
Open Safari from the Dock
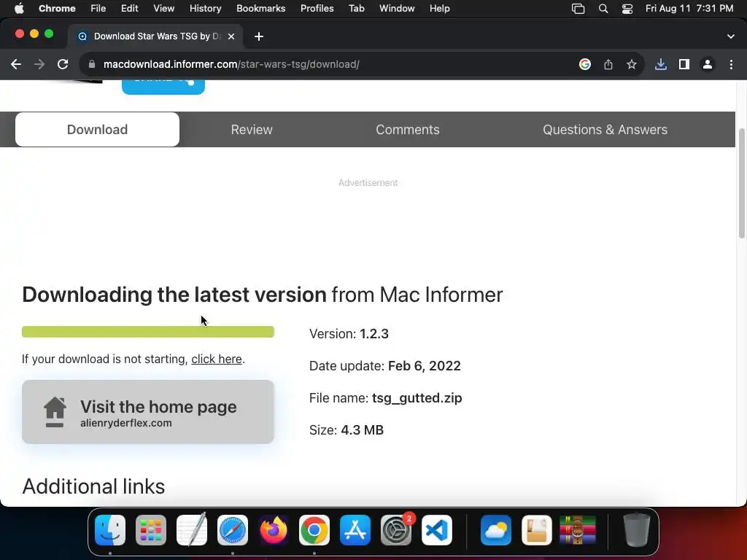click(233, 530)
